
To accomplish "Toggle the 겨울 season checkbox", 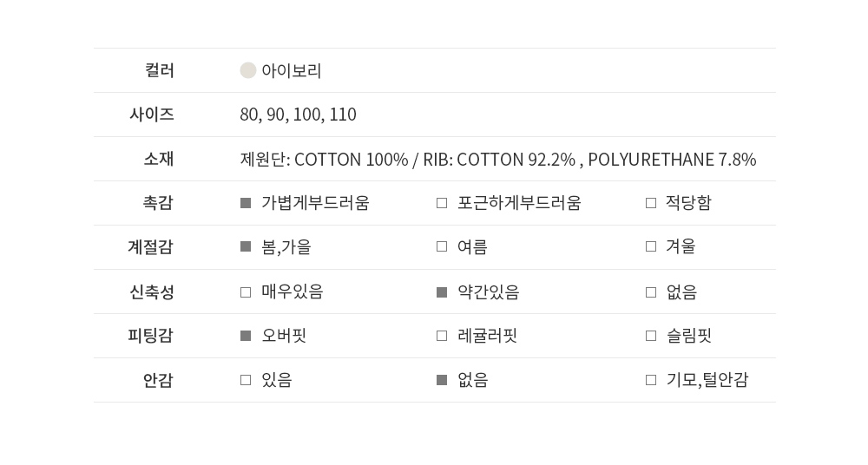I will pyautogui.click(x=651, y=247).
